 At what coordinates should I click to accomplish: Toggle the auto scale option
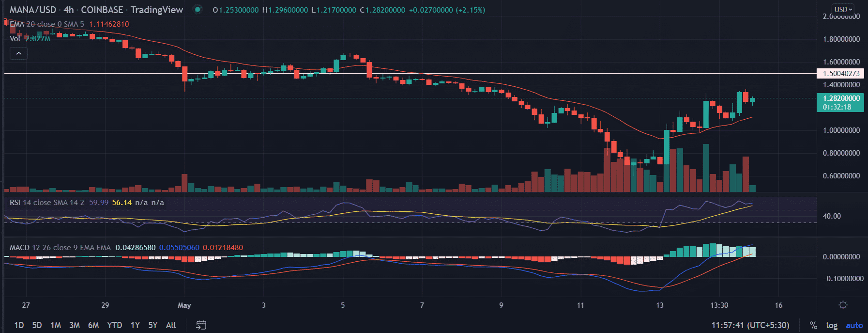pos(854,325)
